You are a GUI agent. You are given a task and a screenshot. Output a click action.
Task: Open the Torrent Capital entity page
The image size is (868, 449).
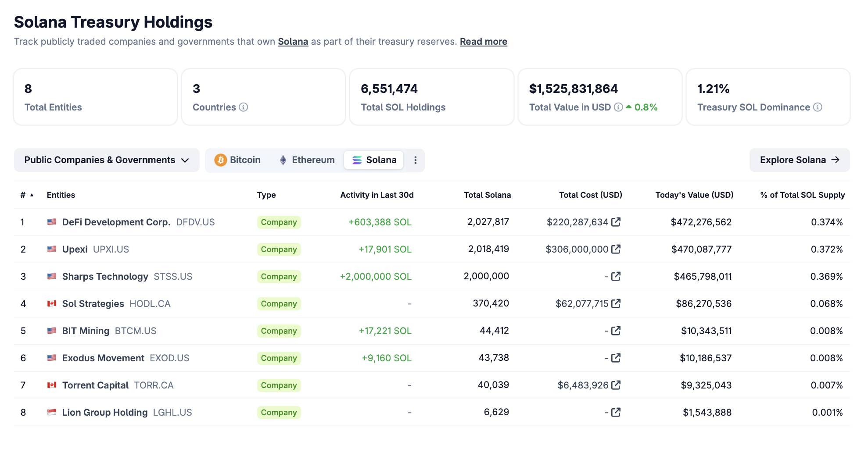(95, 385)
